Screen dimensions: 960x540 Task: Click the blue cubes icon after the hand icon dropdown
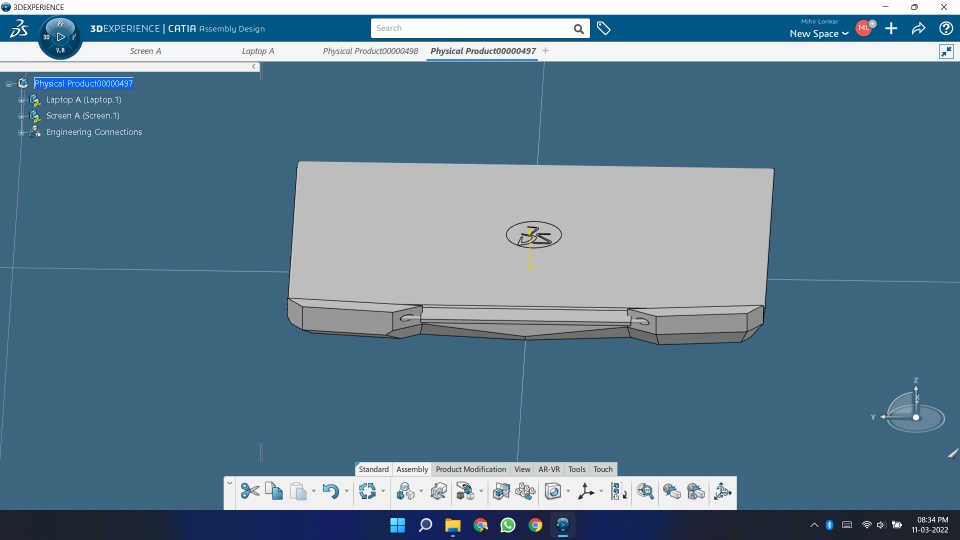pos(501,491)
